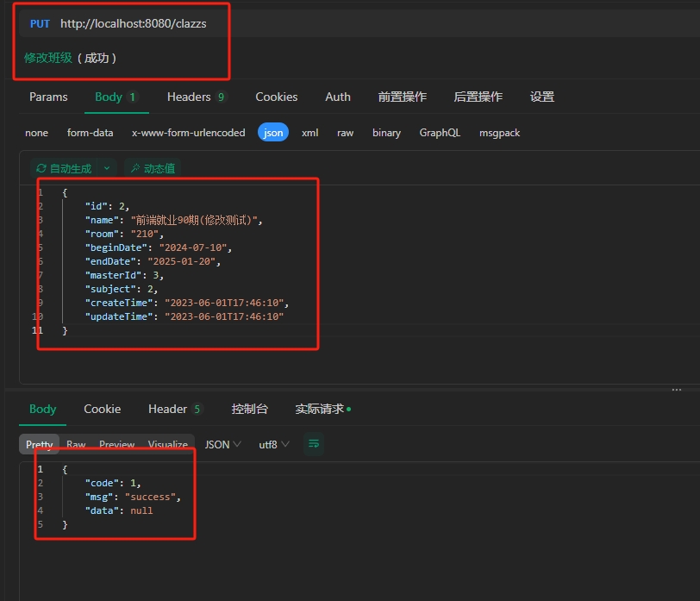
Task: Choose the none body type option
Action: point(36,133)
